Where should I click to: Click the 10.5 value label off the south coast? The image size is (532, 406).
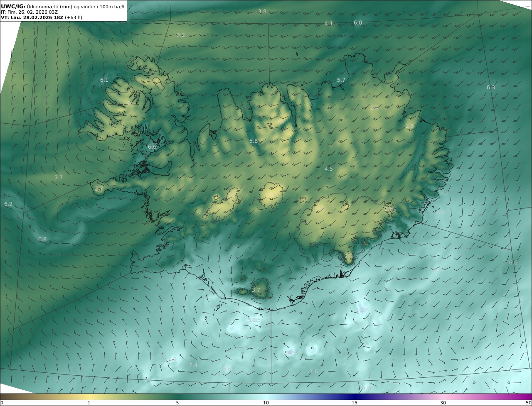tap(254, 320)
